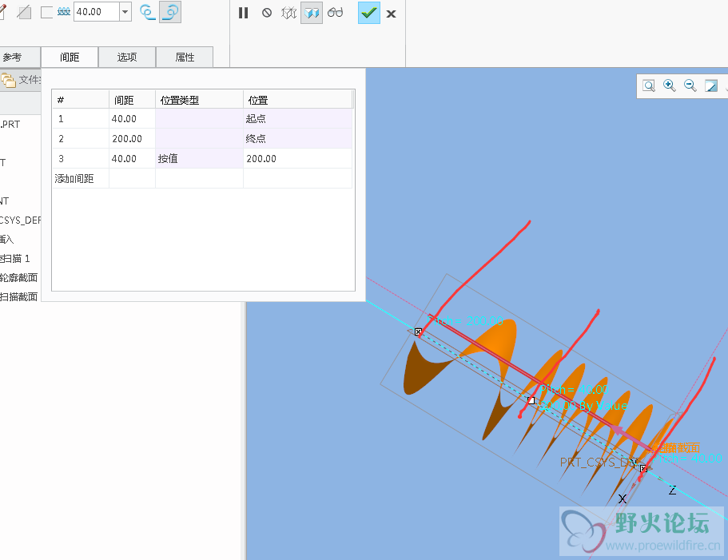Cancel the feature with the X icon
Viewport: 728px width, 560px height.
click(x=391, y=14)
